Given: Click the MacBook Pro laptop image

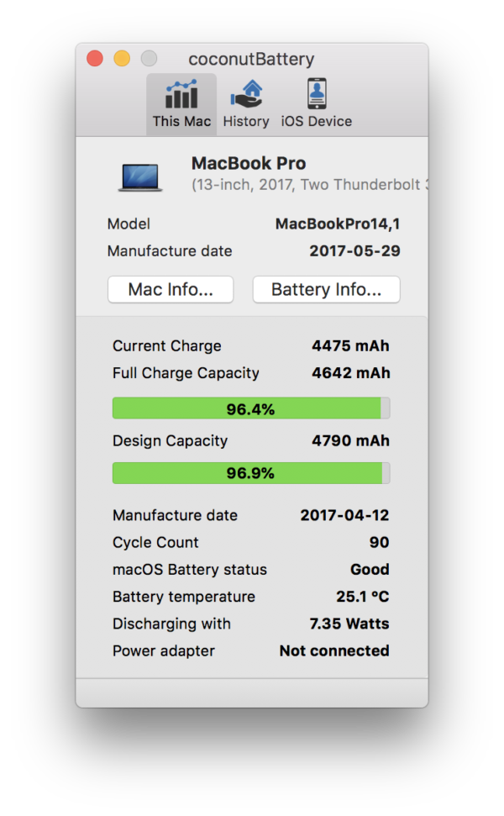Looking at the screenshot, I should point(140,177).
